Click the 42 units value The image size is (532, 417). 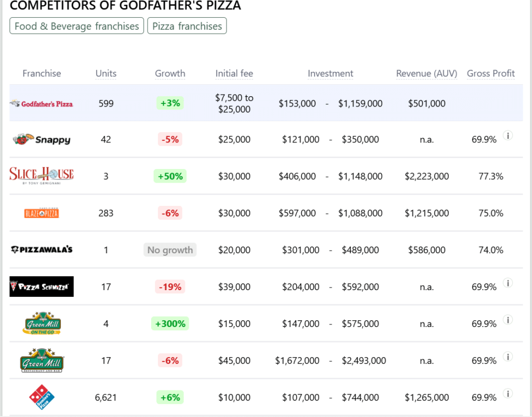coord(106,139)
